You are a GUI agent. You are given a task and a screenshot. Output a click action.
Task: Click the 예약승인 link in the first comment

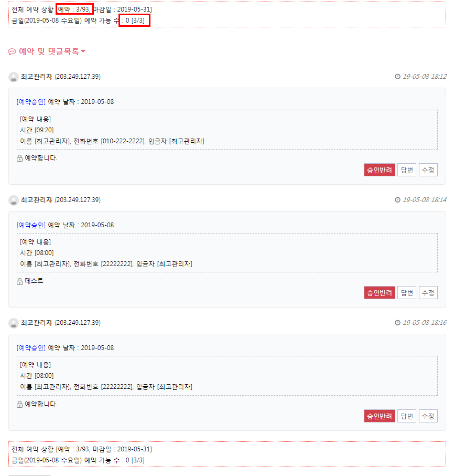[31, 102]
